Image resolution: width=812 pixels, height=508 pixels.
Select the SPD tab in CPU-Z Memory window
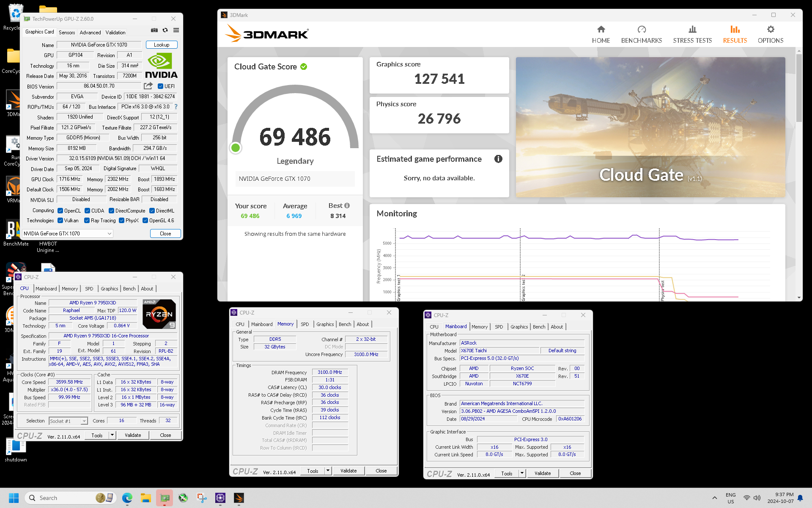click(x=304, y=324)
